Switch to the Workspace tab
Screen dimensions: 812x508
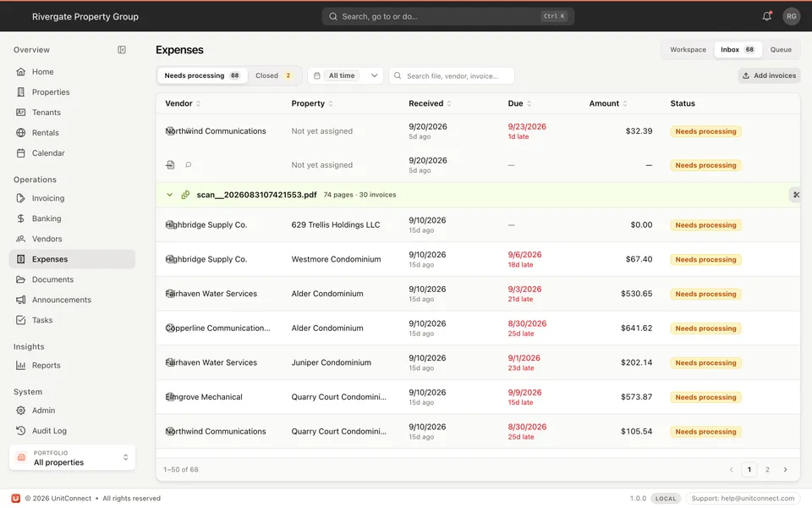688,50
